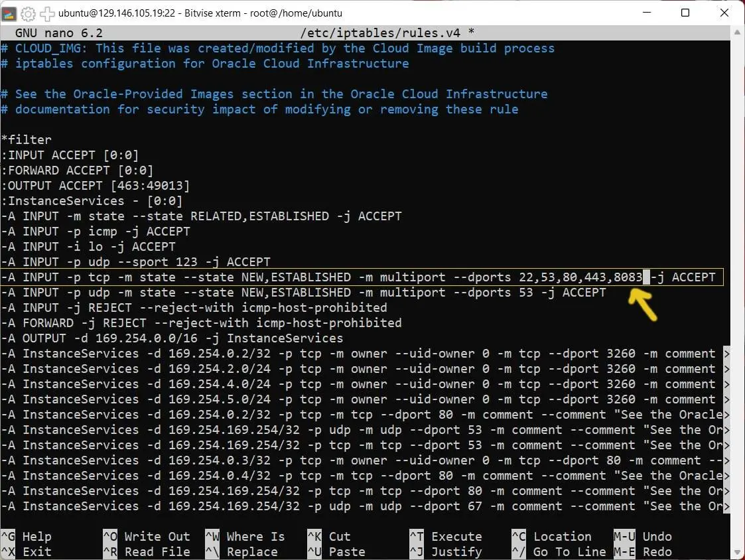The width and height of the screenshot is (745, 560).
Task: Click the ^J Justify shortcut
Action: tap(446, 552)
